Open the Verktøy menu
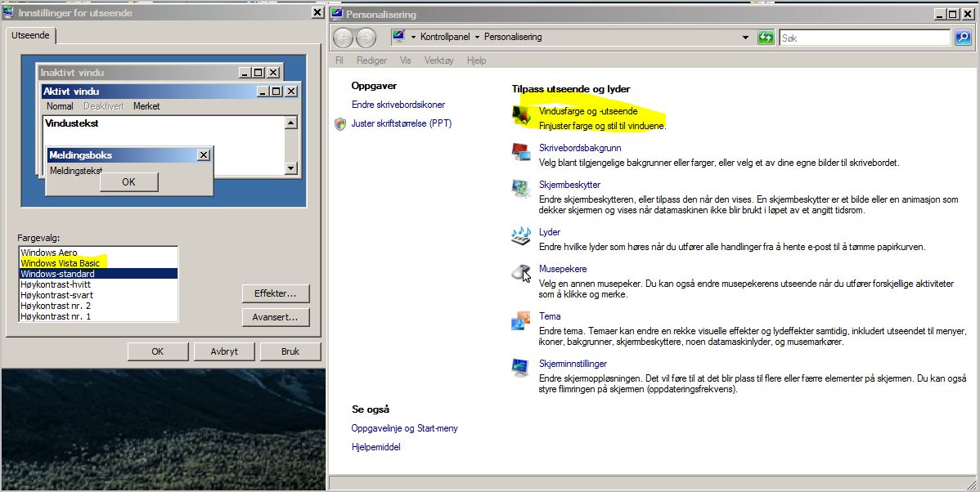The height and width of the screenshot is (492, 980). (x=438, y=60)
